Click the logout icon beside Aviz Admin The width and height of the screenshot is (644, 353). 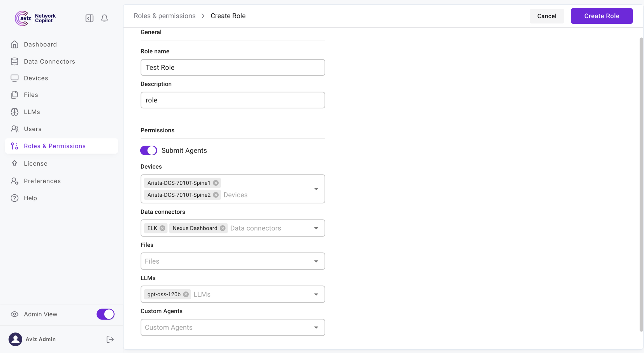pyautogui.click(x=110, y=339)
